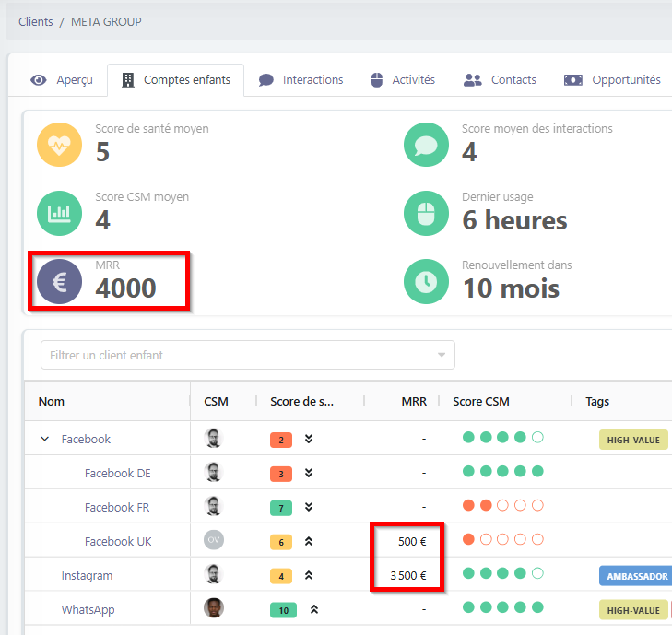This screenshot has height=635, width=672.
Task: Click the heartbeat health score icon
Action: [x=60, y=145]
